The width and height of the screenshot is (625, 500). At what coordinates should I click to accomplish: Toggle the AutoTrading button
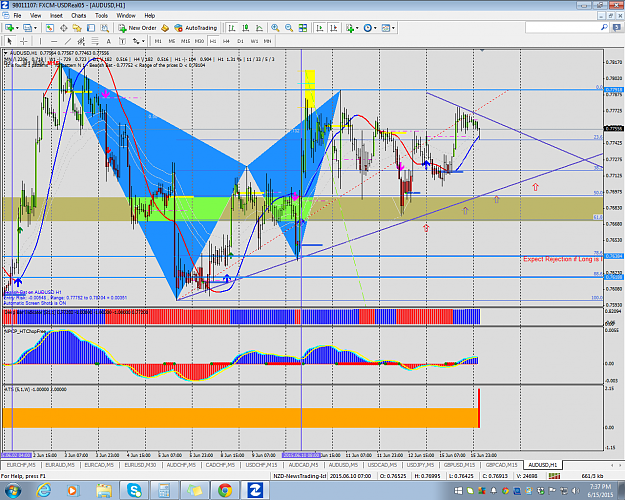click(196, 28)
